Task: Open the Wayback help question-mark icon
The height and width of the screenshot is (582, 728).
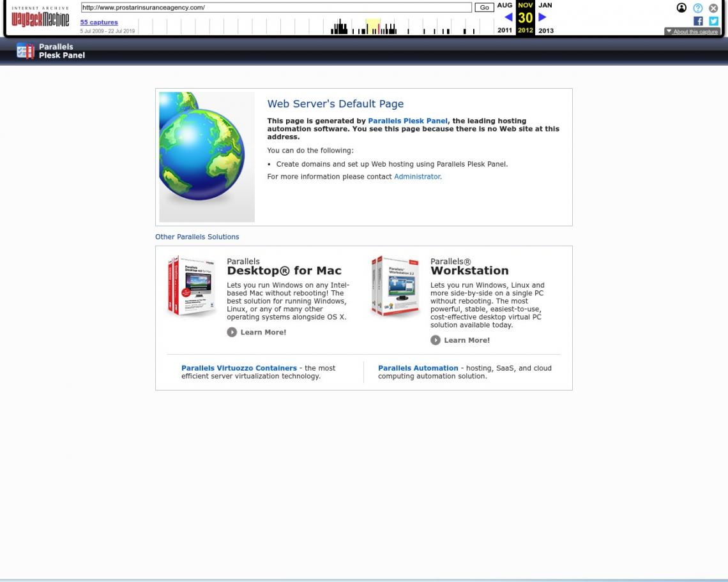Action: click(x=698, y=8)
